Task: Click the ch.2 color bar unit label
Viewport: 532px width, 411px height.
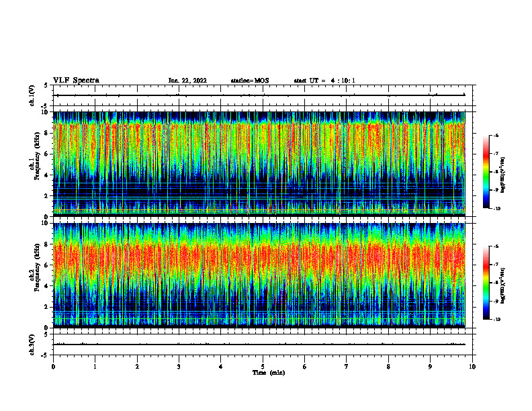Action: [x=503, y=285]
